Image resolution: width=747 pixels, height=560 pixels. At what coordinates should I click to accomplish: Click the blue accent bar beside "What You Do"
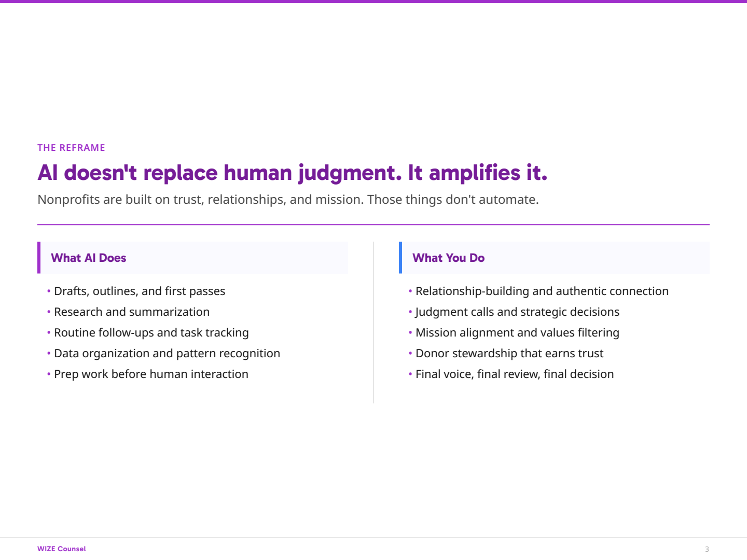[x=400, y=258]
